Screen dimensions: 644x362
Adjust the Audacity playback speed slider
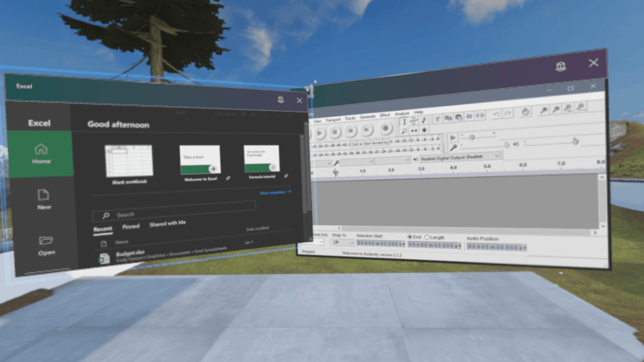(x=472, y=138)
